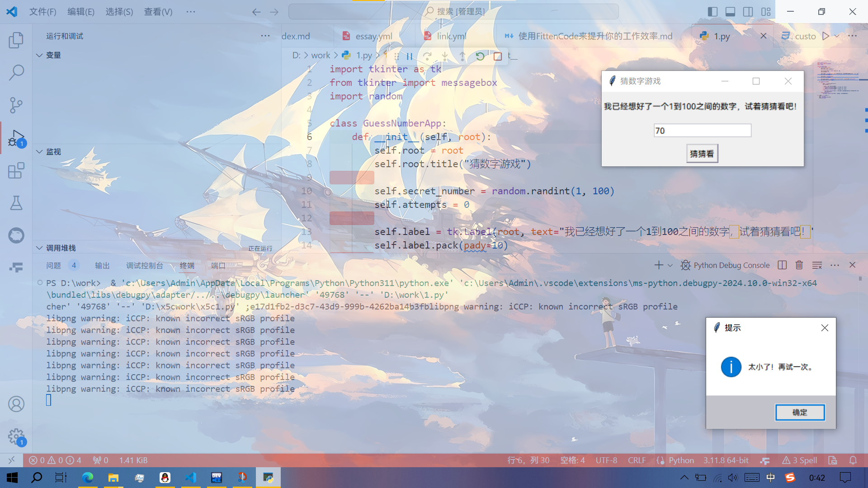
Task: Open Microsoft Edge from taskbar
Action: [x=88, y=478]
